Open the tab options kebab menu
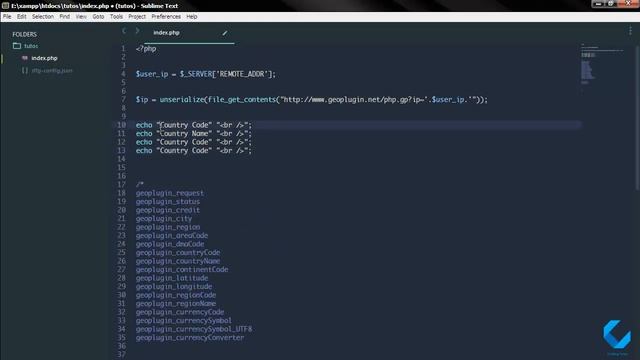Viewport: 640px width, 360px height. click(x=630, y=31)
